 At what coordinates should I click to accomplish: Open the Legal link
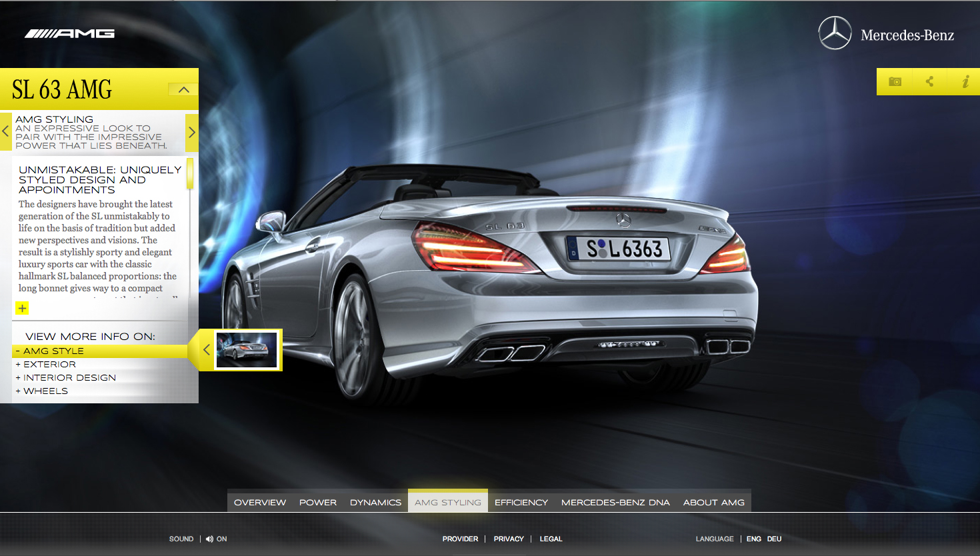(x=551, y=539)
